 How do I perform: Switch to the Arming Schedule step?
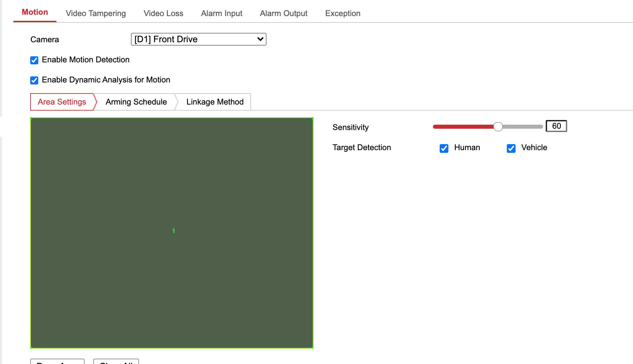136,102
